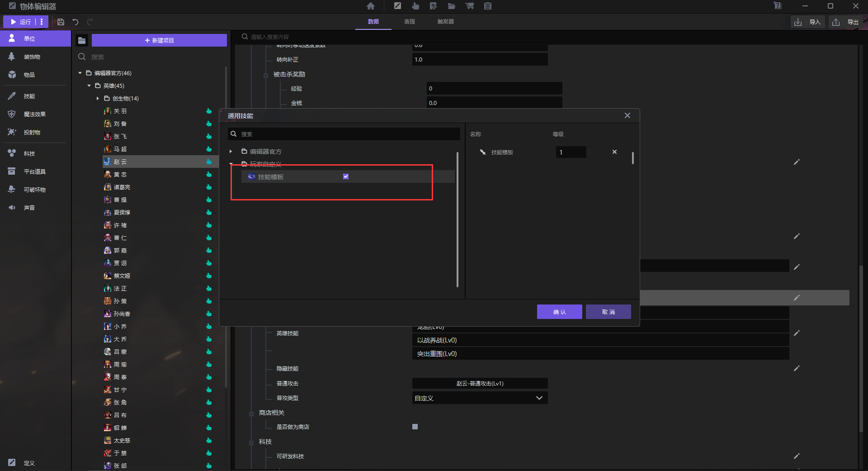Screen dimensions: 868x471
Task: Select 技能 in the left sidebar
Action: [x=35, y=96]
